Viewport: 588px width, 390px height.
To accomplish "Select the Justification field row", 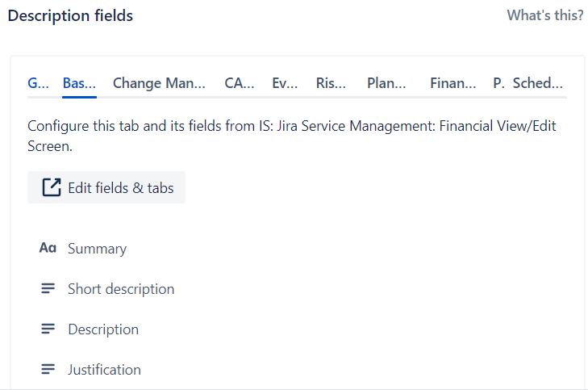I will point(298,370).
